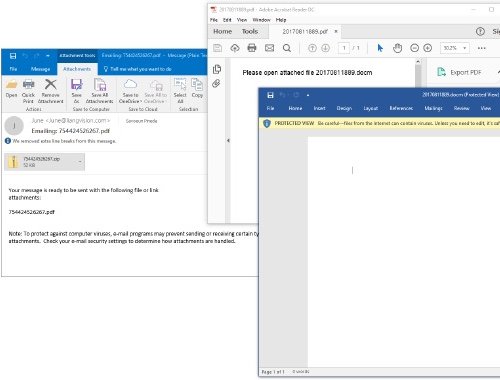Open Outlook quick access customize dropdown
Viewport: 500px width, 380px height.
pyautogui.click(x=48, y=56)
